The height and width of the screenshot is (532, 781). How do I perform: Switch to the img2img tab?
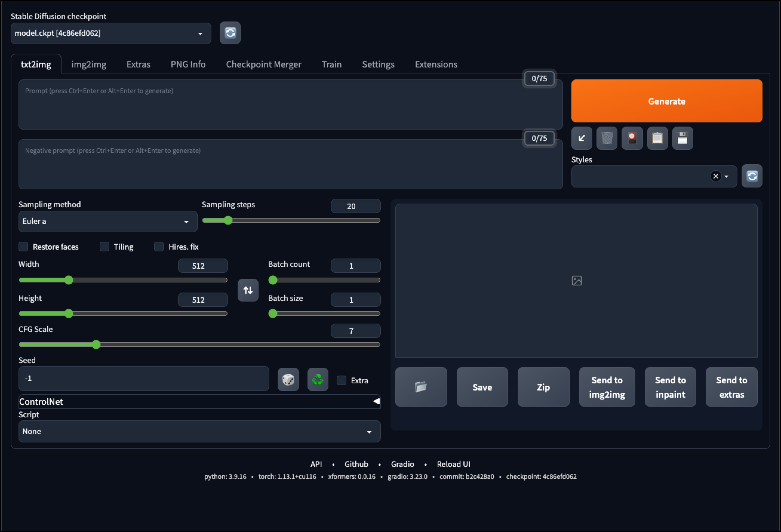pyautogui.click(x=89, y=64)
